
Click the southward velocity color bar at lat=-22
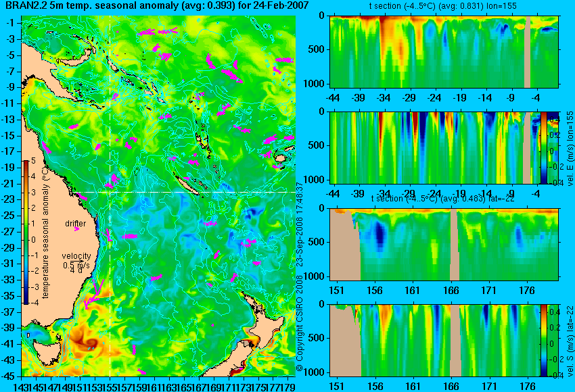543,341
